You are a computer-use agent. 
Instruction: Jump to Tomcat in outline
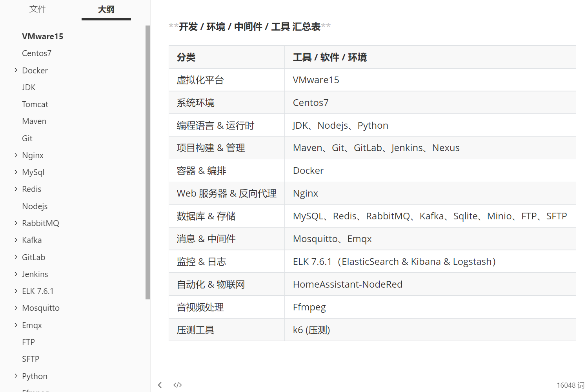35,104
